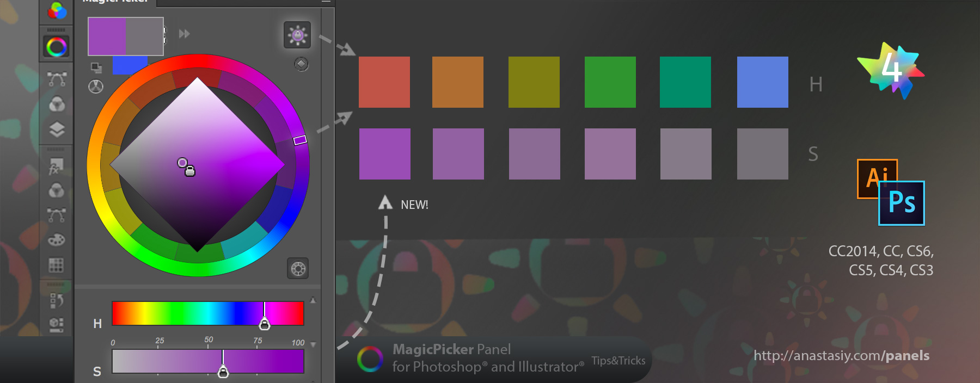Screen dimensions: 980x383
Task: Click the round picker point in the diamond
Action: pos(182,163)
